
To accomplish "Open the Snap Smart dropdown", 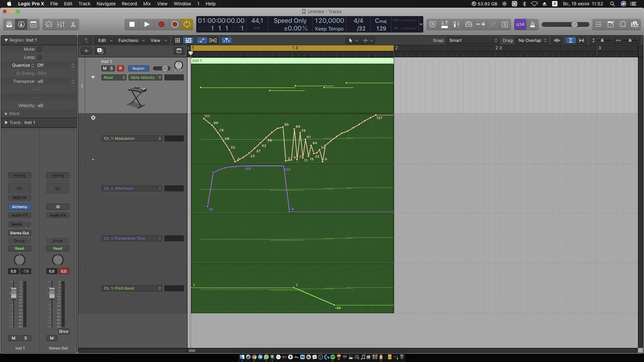I will coord(473,41).
